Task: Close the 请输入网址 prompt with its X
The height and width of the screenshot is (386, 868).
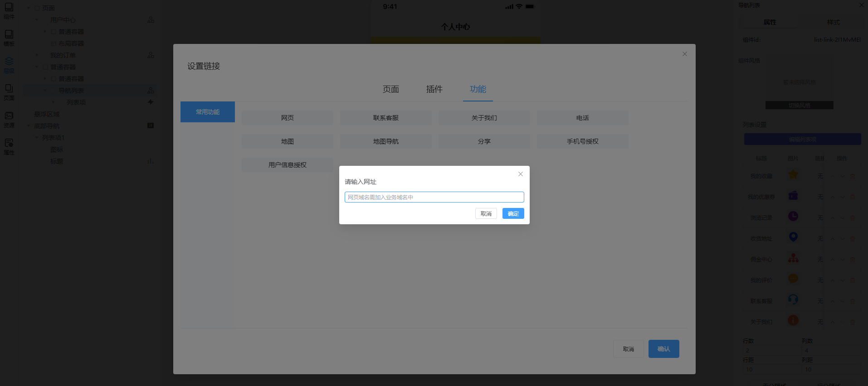Action: coord(521,174)
